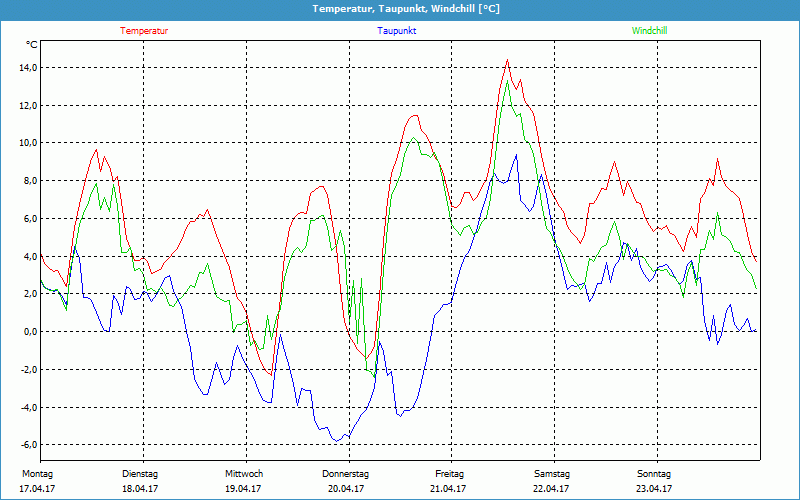
Task: Click the Dienstag day label
Action: [x=140, y=474]
